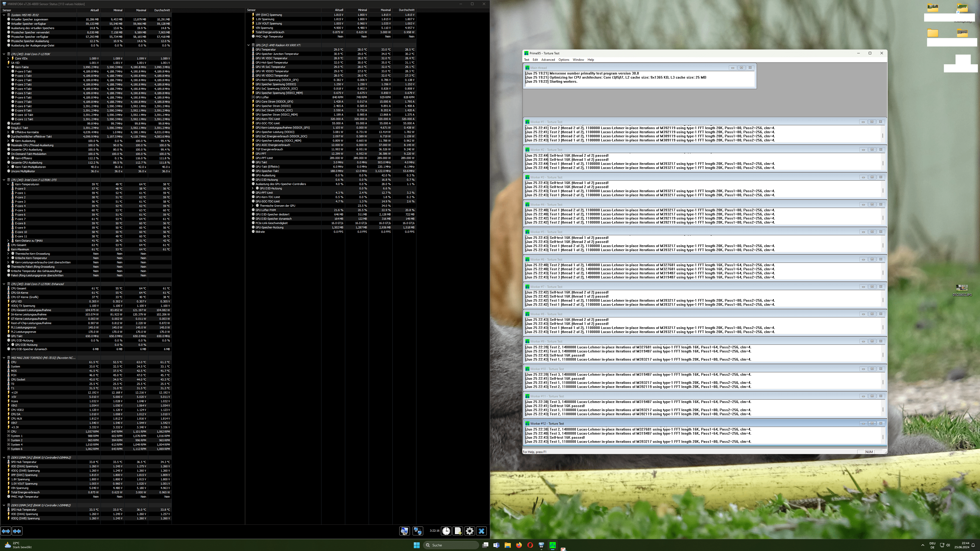Open the Prime95 Test menu
Image resolution: width=980 pixels, height=551 pixels.
tap(527, 60)
